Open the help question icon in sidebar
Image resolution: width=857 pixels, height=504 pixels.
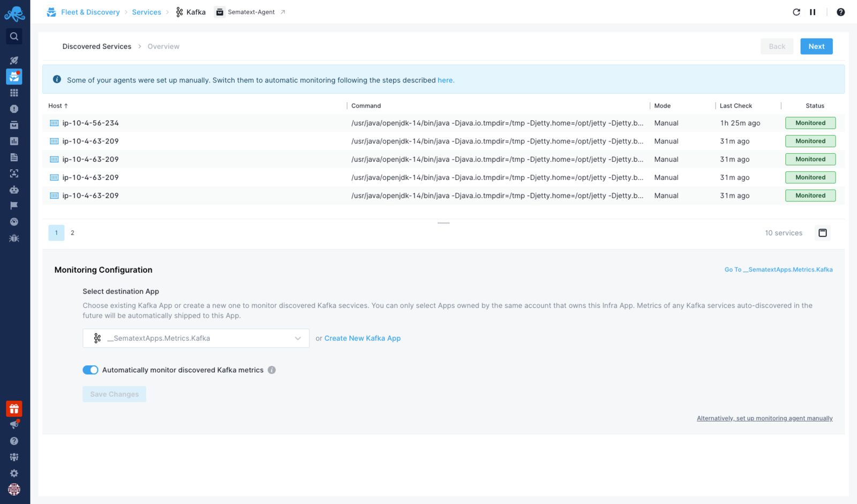tap(14, 441)
